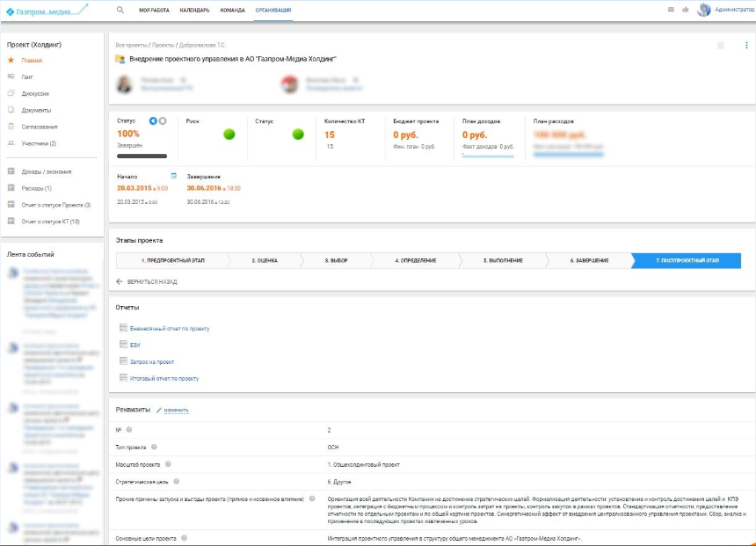Click the blue status toggle arrow button
The image size is (756, 546).
click(153, 121)
